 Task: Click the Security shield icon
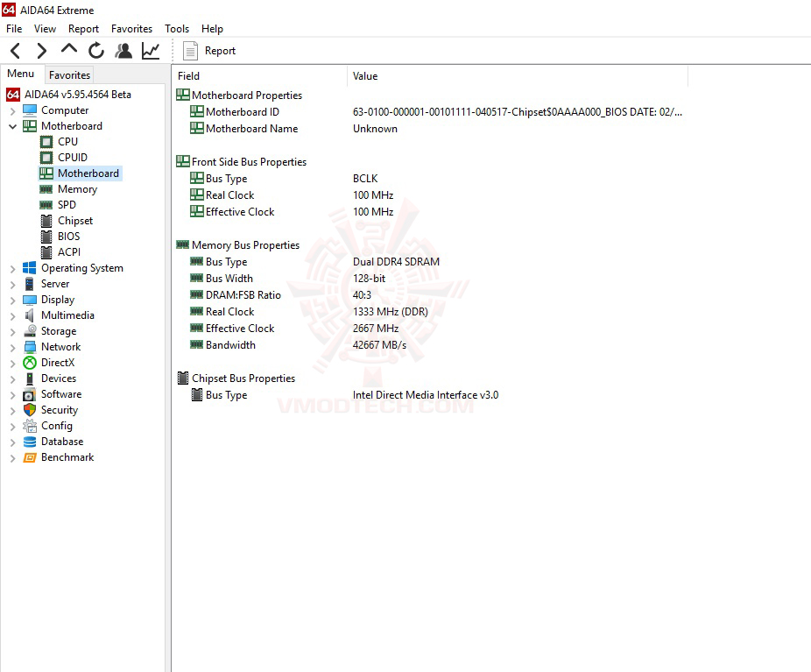point(30,410)
